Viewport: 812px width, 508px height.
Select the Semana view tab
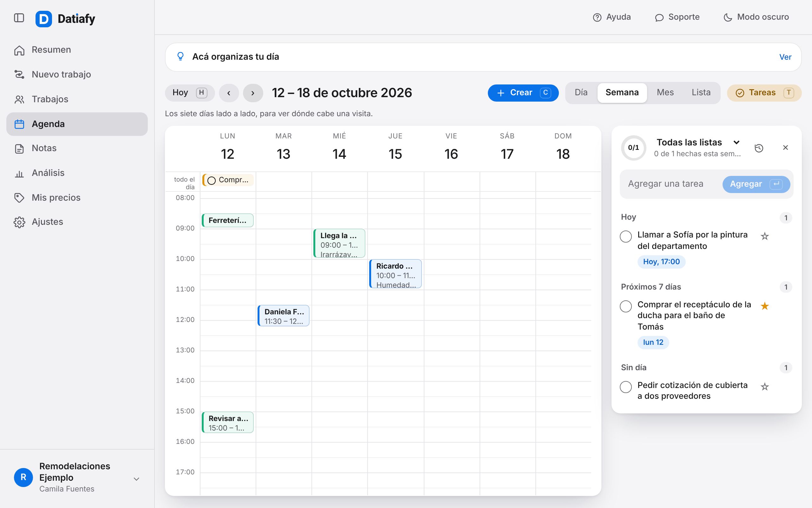coord(622,93)
